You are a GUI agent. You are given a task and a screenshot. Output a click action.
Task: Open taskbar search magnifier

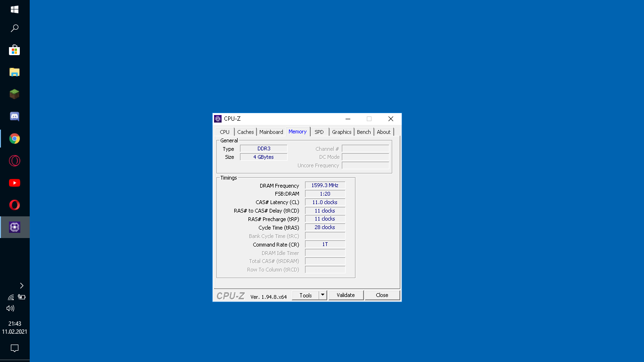(15, 29)
